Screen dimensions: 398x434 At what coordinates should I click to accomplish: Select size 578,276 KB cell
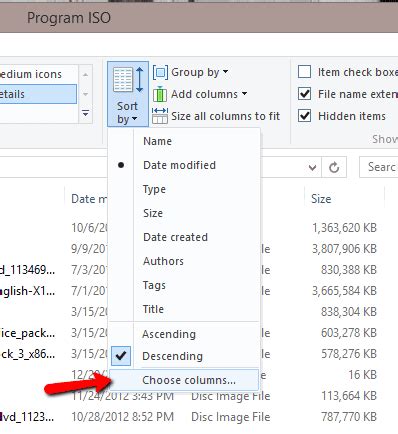pyautogui.click(x=349, y=354)
